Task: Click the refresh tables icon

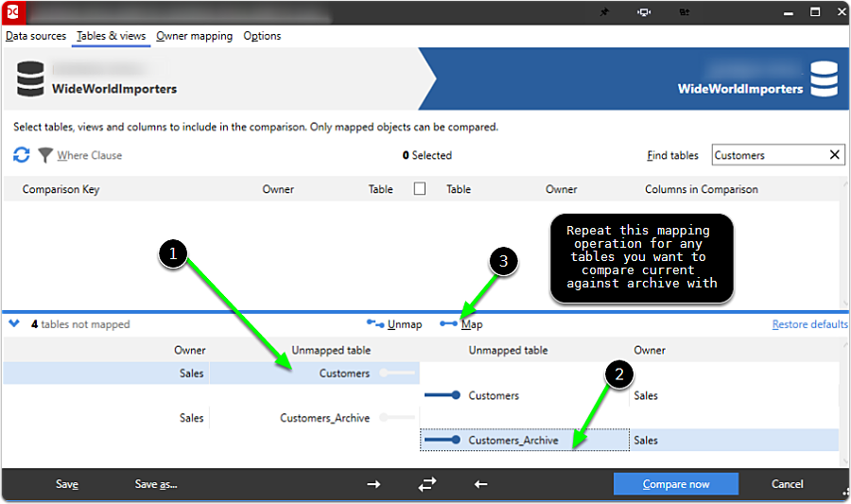Action: [21, 155]
